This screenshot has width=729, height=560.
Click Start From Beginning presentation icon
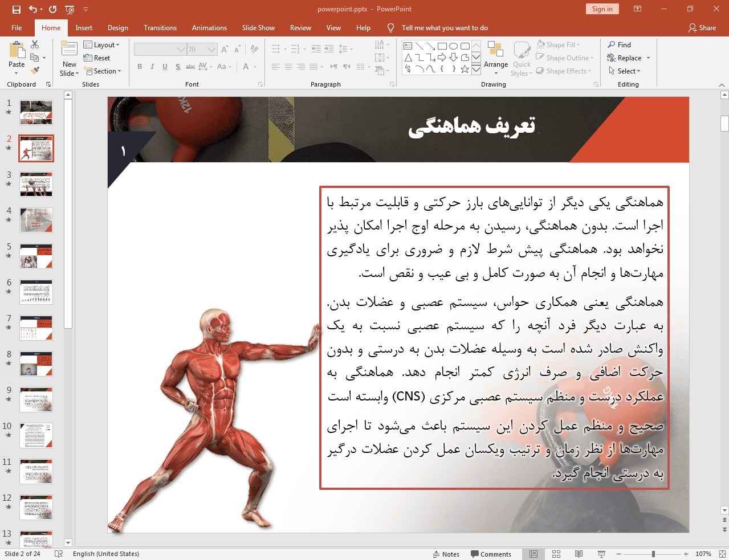click(x=70, y=9)
